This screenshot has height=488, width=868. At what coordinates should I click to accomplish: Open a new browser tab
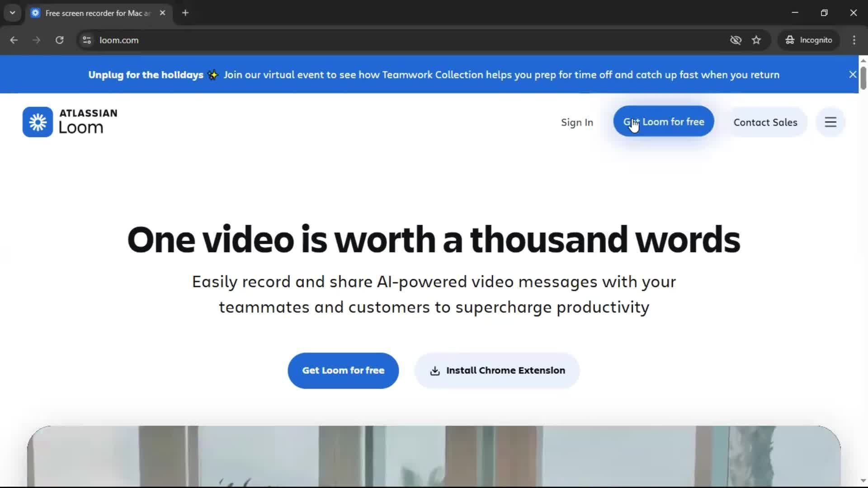pos(185,13)
